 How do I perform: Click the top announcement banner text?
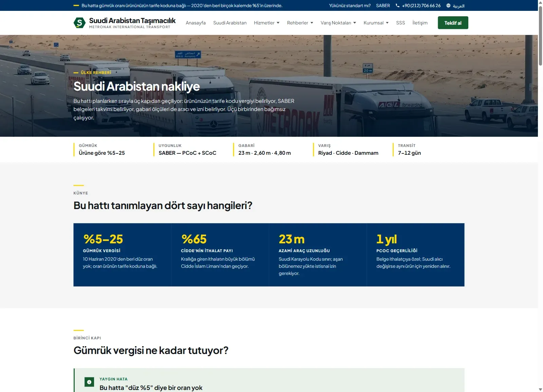(x=182, y=5)
